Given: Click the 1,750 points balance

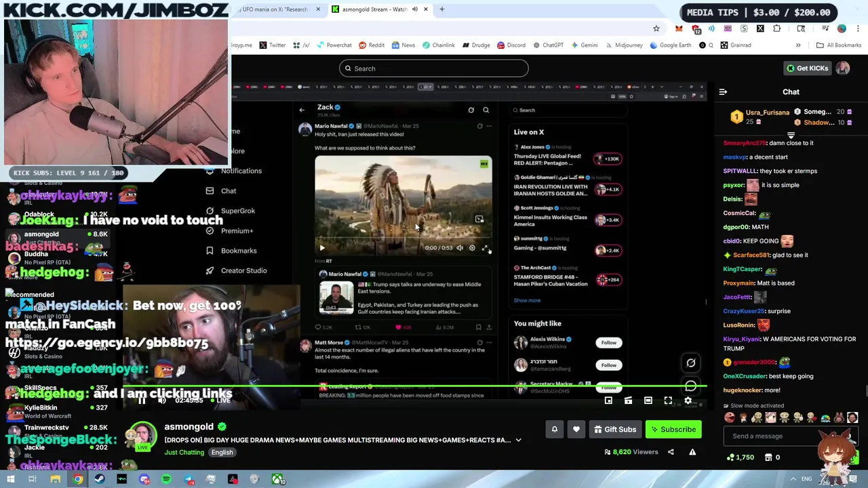Looking at the screenshot, I should (739, 457).
